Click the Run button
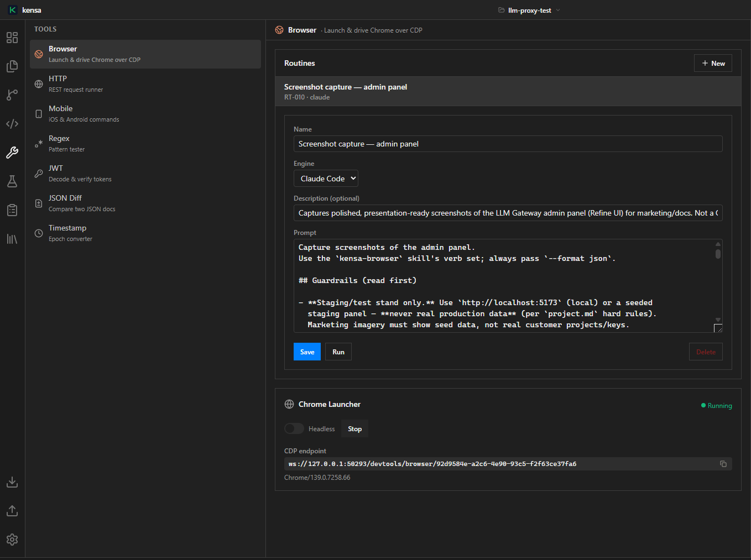This screenshot has height=560, width=751. [338, 352]
